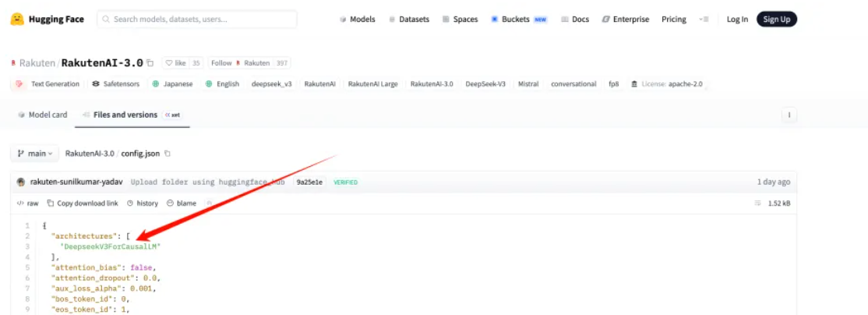Click the 397 followers count

(282, 63)
